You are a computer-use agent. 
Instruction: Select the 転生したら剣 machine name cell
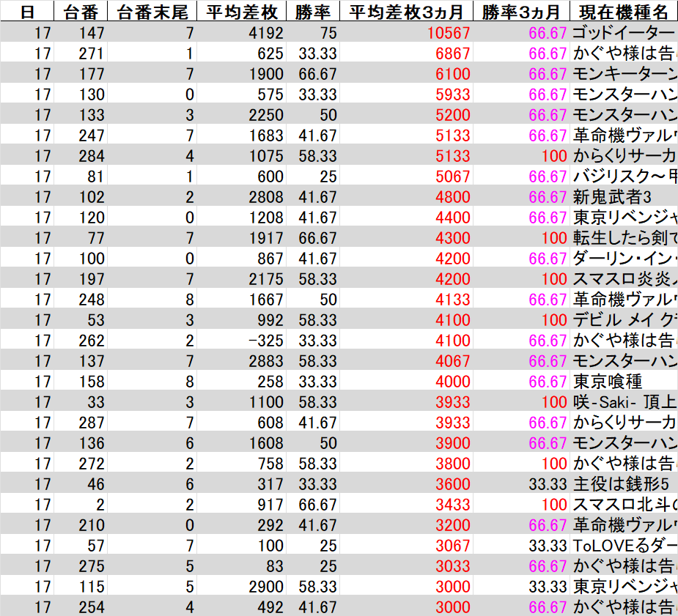tap(624, 238)
